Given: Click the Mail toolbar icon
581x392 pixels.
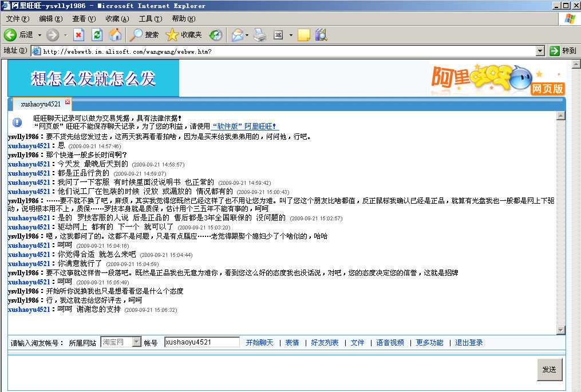Looking at the screenshot, I should tap(237, 35).
